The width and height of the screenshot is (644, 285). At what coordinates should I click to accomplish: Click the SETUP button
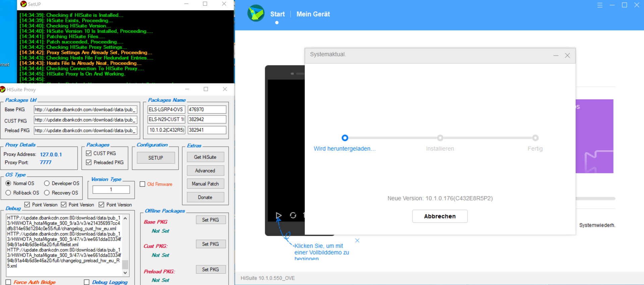click(156, 158)
